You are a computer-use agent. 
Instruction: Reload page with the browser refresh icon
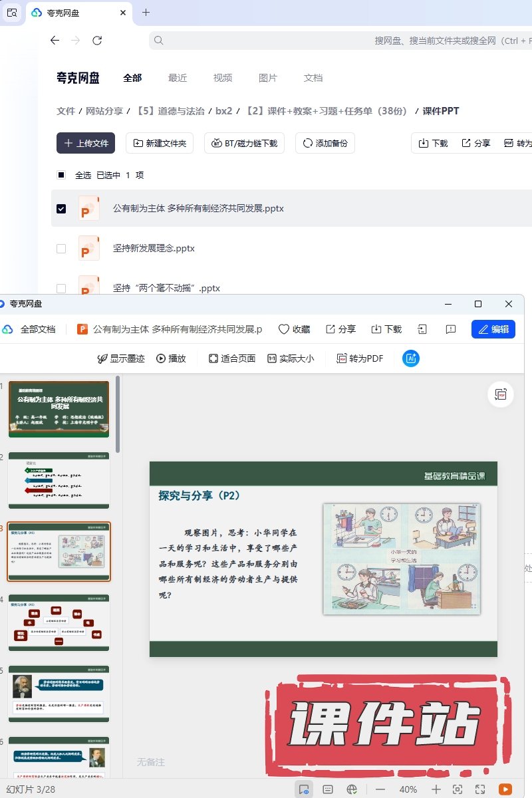[x=97, y=41]
